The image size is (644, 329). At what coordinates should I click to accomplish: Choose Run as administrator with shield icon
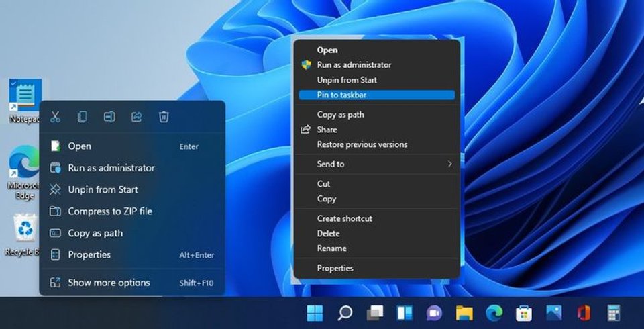[x=377, y=65]
